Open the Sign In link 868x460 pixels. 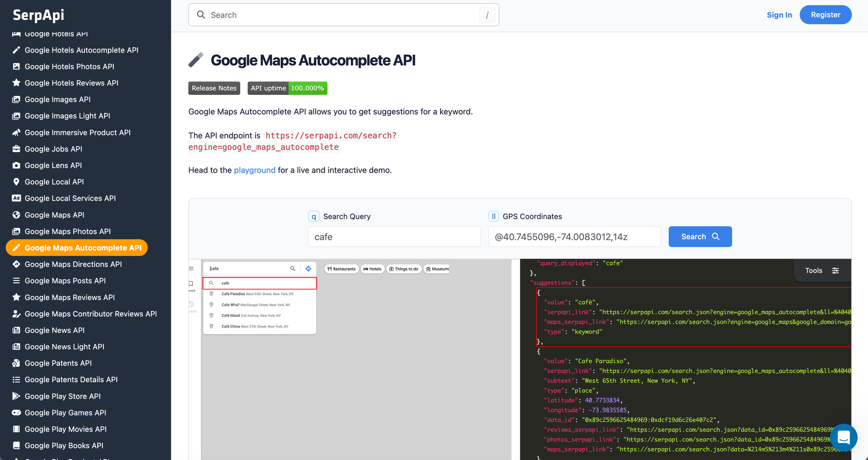pos(779,15)
